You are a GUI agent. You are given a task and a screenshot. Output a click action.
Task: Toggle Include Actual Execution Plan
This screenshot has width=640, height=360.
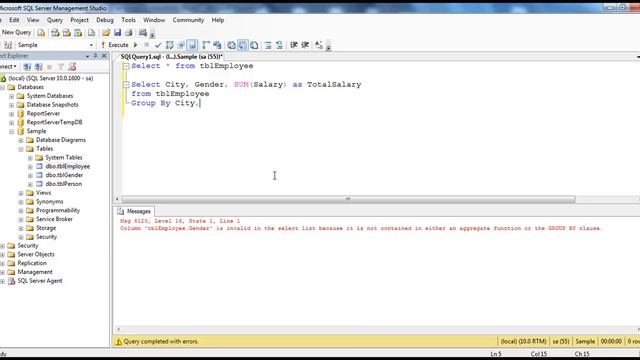pos(206,45)
